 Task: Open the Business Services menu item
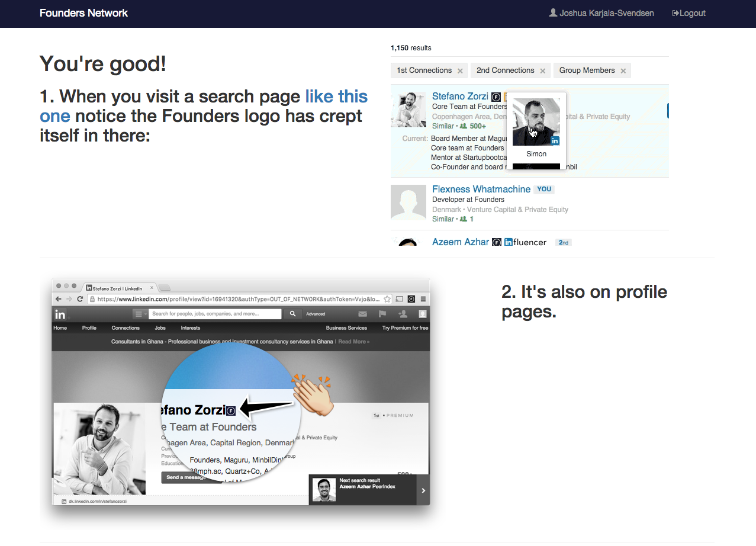point(346,327)
